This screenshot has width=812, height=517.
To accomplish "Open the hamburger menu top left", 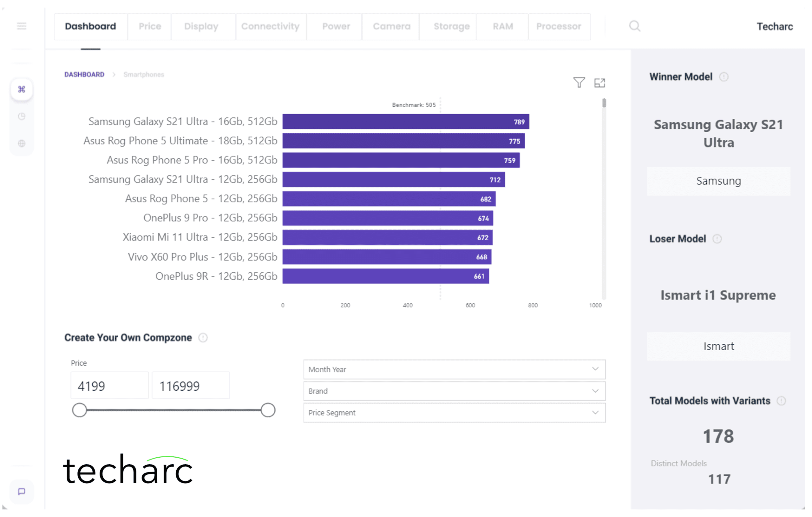I will [22, 26].
